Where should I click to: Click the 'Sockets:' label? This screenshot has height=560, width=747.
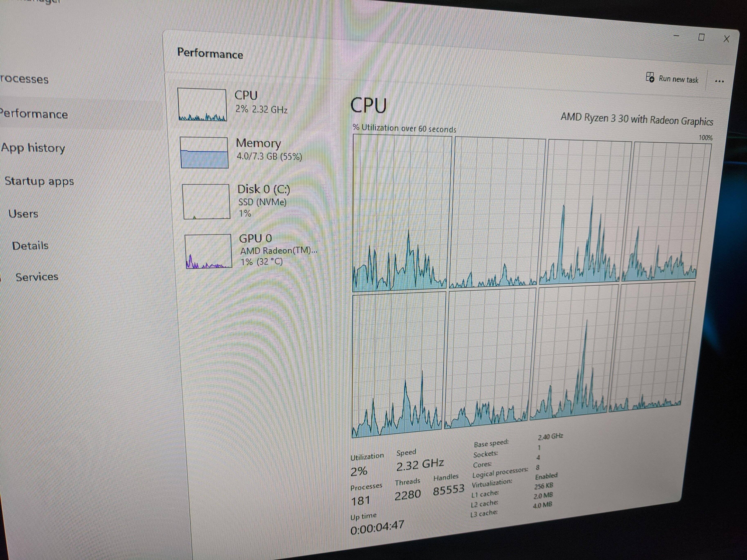pyautogui.click(x=485, y=454)
